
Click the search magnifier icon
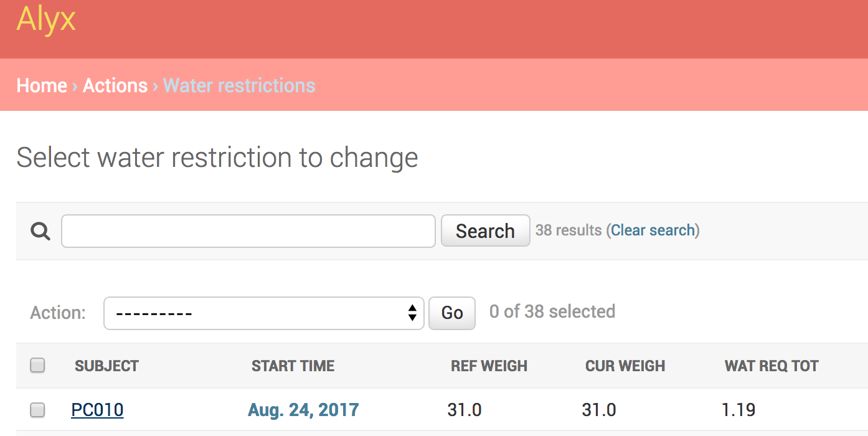point(39,230)
